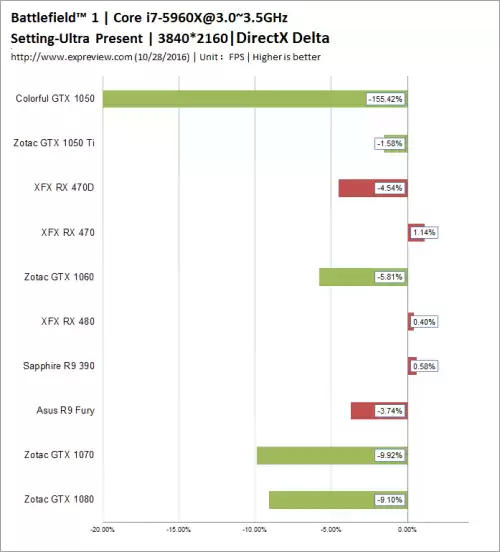Click the 1.14% data label
The height and width of the screenshot is (552, 500).
point(424,232)
